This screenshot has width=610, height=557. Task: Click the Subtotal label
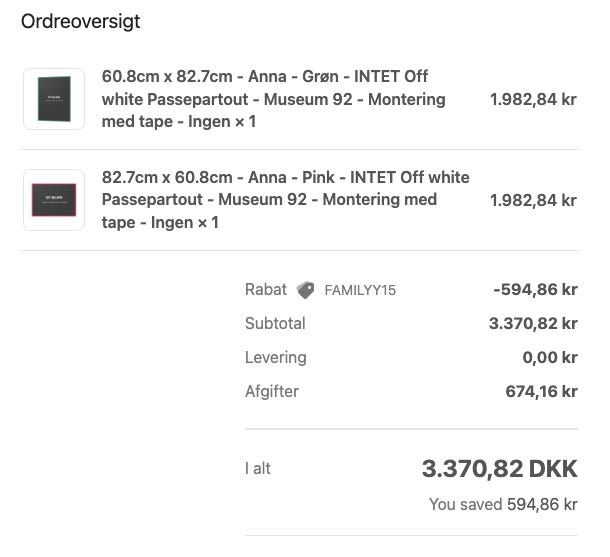(275, 324)
